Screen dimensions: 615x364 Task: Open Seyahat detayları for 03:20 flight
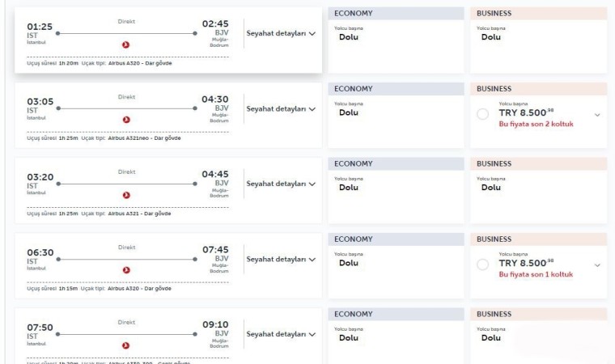[280, 184]
